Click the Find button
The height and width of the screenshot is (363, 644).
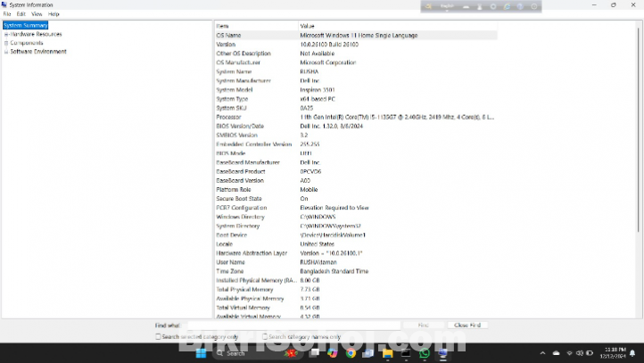(x=424, y=326)
